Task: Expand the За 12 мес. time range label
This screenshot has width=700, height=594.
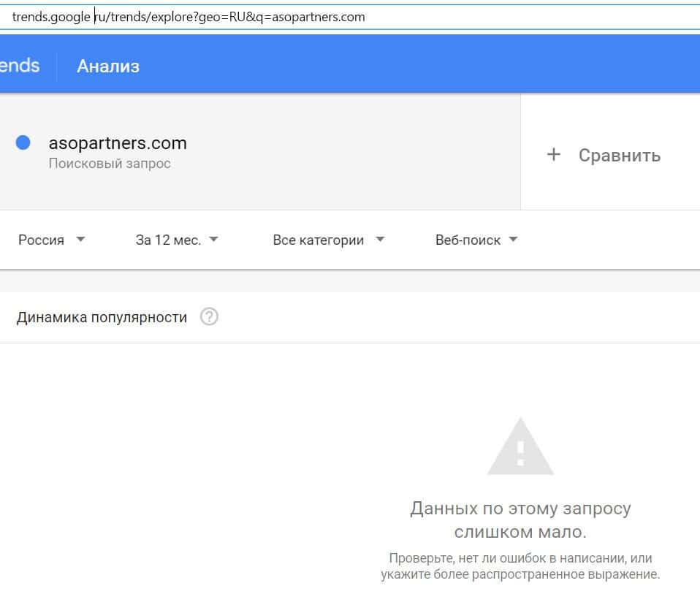Action: click(168, 240)
